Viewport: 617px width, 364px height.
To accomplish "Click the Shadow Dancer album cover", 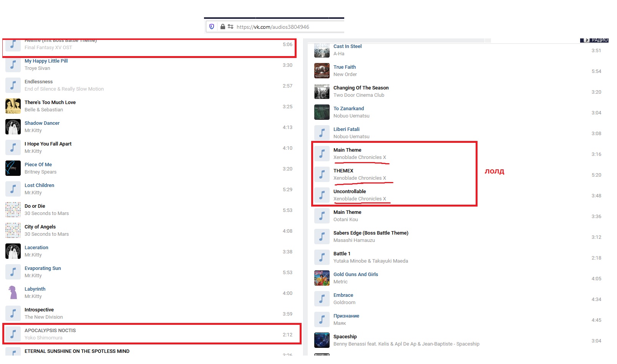I will point(13,127).
